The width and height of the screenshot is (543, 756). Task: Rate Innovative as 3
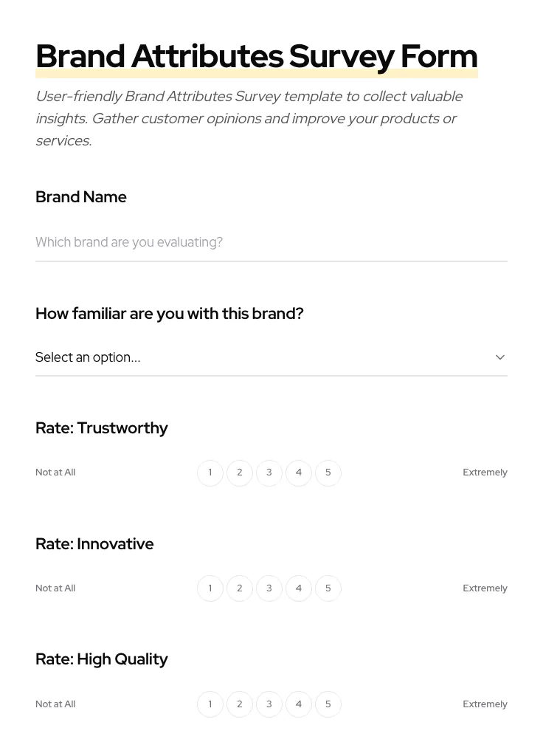tap(269, 588)
